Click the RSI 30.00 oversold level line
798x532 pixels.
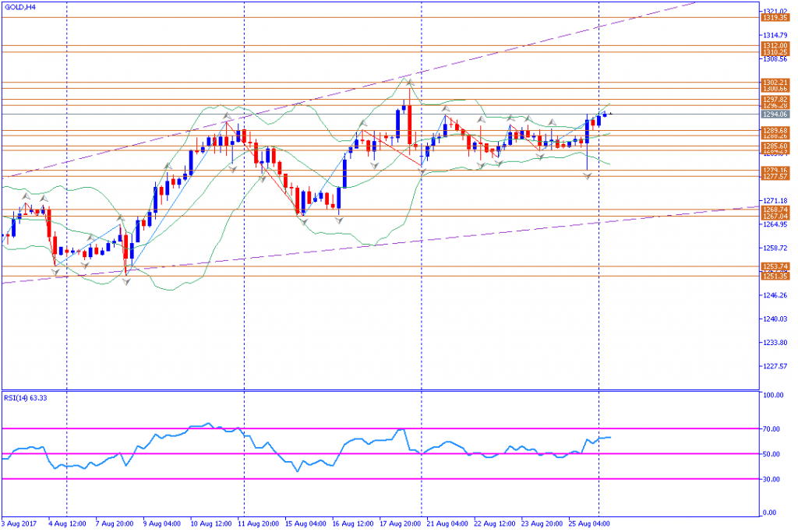380,479
